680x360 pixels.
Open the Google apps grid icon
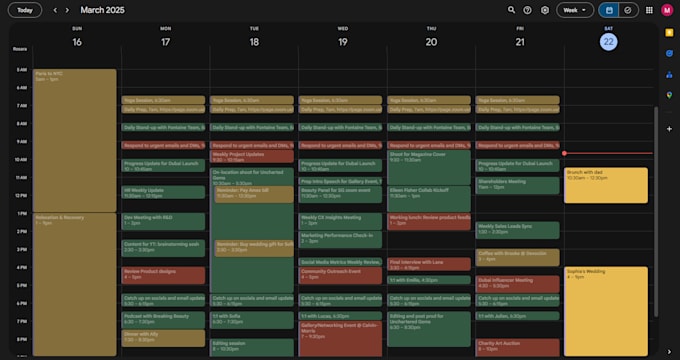coord(649,10)
